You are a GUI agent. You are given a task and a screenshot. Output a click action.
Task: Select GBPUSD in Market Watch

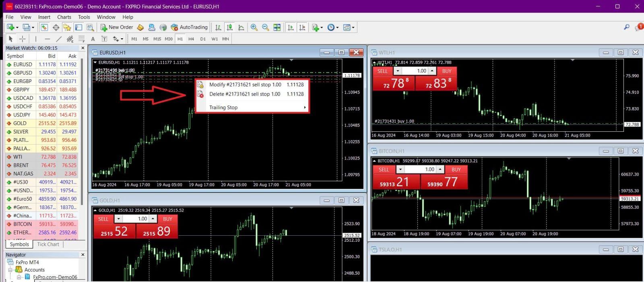coord(23,73)
